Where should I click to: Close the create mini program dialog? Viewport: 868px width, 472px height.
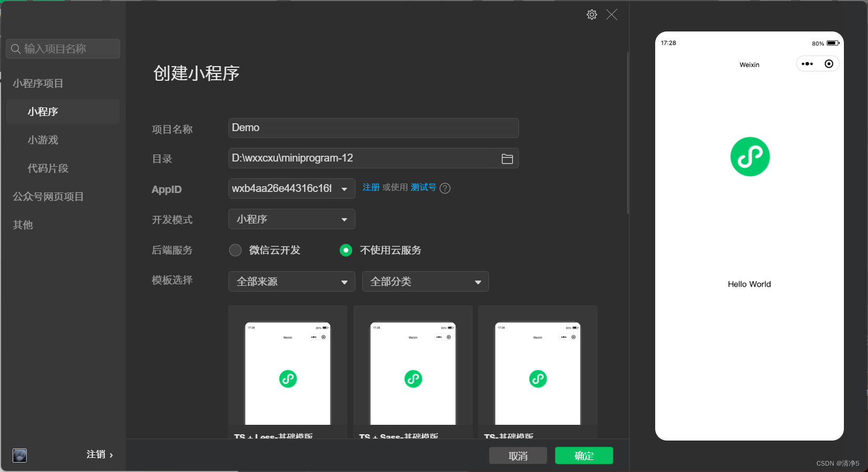click(x=612, y=15)
